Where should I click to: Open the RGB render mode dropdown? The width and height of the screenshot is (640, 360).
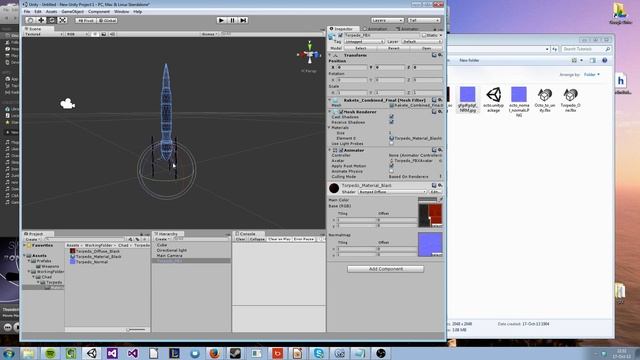click(77, 34)
